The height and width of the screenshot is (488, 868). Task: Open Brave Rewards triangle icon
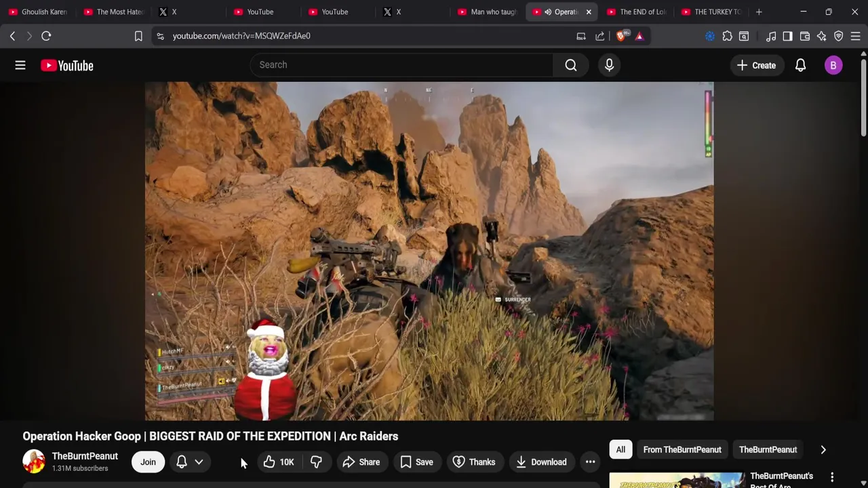[x=639, y=36]
